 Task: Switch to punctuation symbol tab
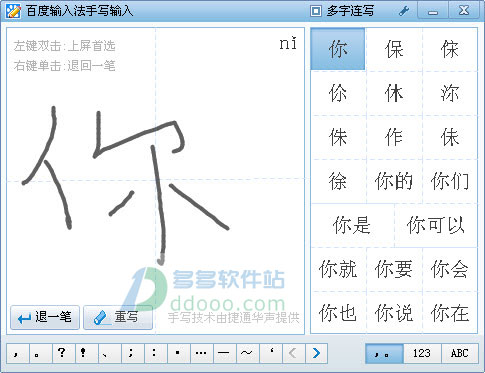click(384, 353)
